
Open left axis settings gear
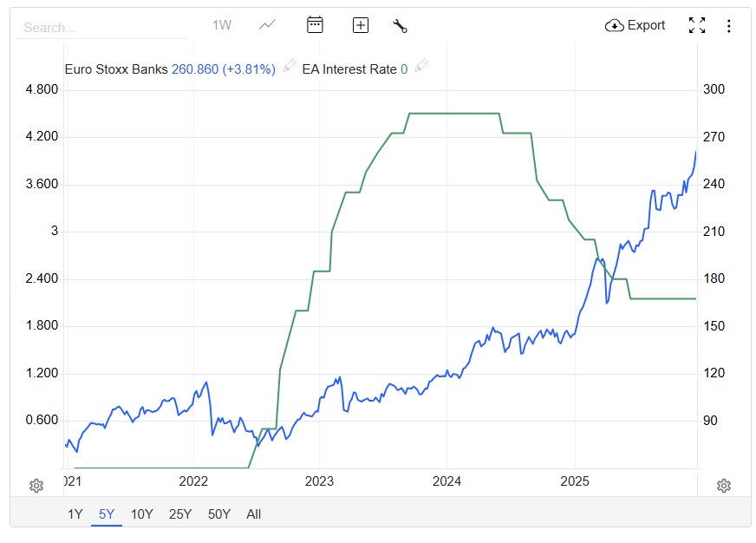36,486
